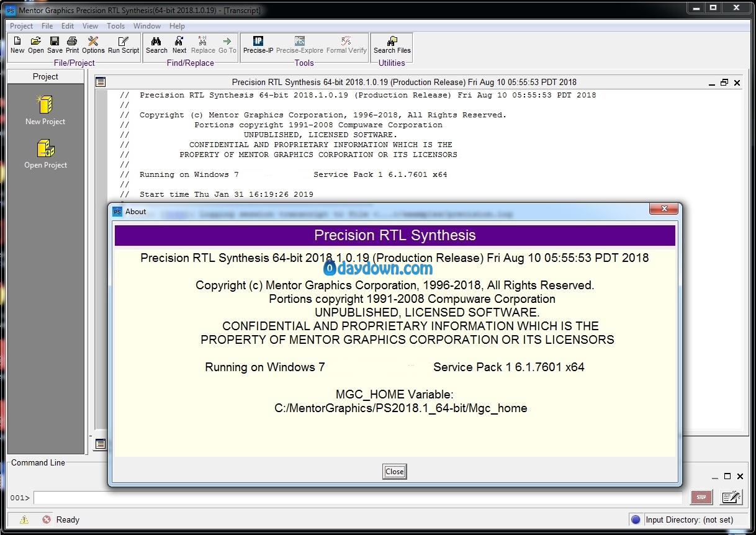Open the Options tools icon
The image size is (756, 535).
pyautogui.click(x=93, y=41)
